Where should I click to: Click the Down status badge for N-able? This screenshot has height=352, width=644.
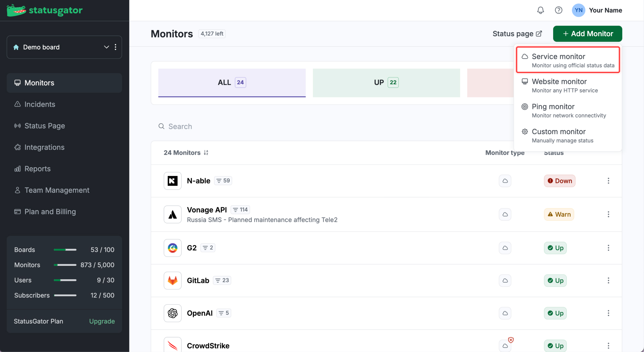point(559,181)
